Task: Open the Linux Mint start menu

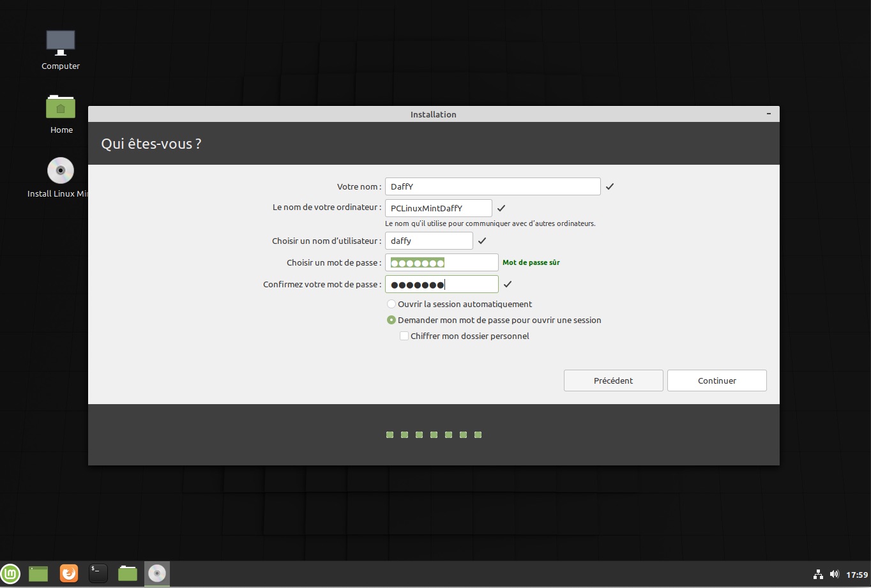Action: (x=10, y=573)
